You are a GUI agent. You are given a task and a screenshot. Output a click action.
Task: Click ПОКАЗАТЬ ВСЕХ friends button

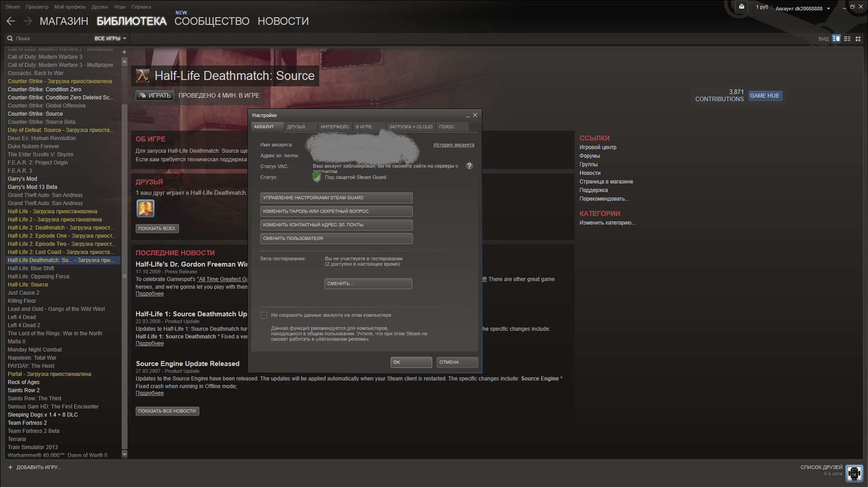pyautogui.click(x=157, y=229)
